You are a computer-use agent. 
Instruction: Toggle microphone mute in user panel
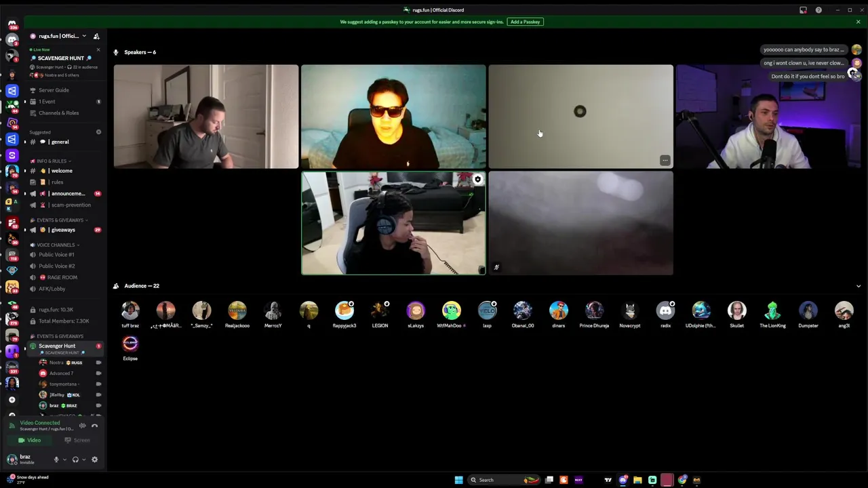tap(56, 460)
